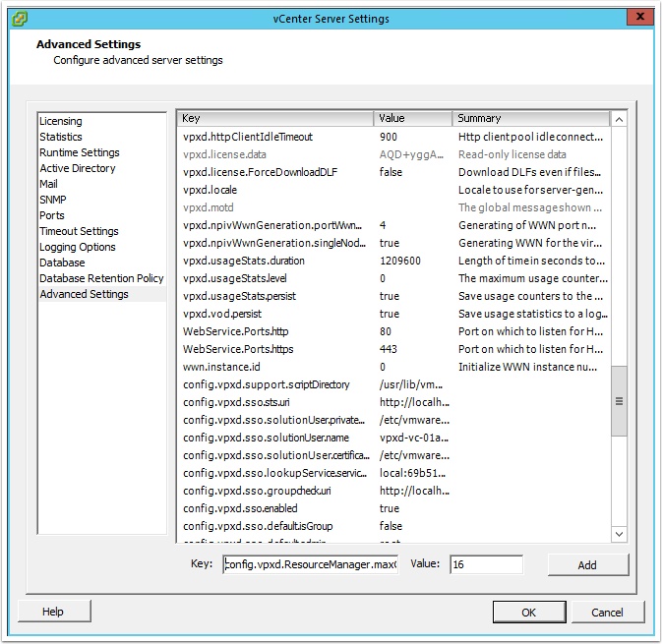The height and width of the screenshot is (644, 662).
Task: Click the value 80 cell
Action: point(386,331)
